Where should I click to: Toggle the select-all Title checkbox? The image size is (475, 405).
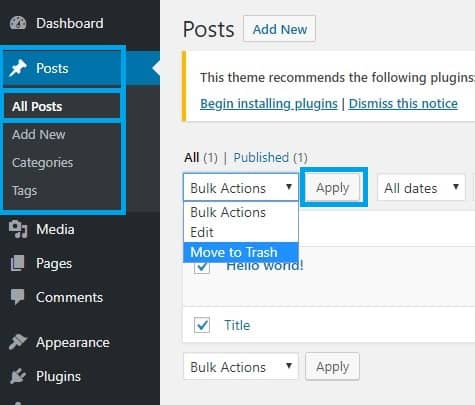coord(202,325)
